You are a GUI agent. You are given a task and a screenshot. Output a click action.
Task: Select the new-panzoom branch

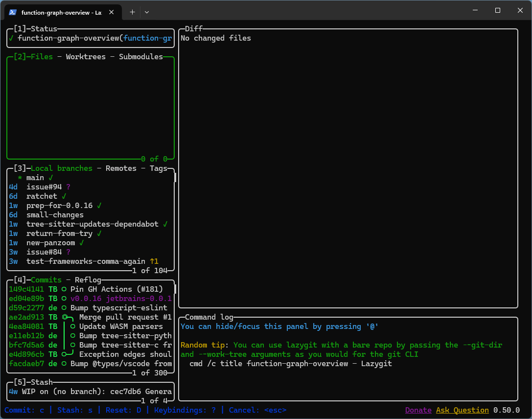pyautogui.click(x=91, y=243)
